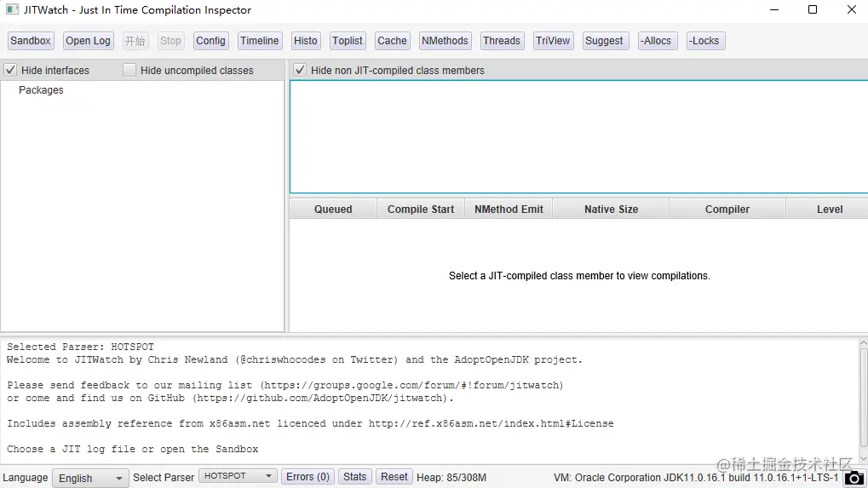This screenshot has width=868, height=488.
Task: Maximize the JITWatch window
Action: coord(813,9)
